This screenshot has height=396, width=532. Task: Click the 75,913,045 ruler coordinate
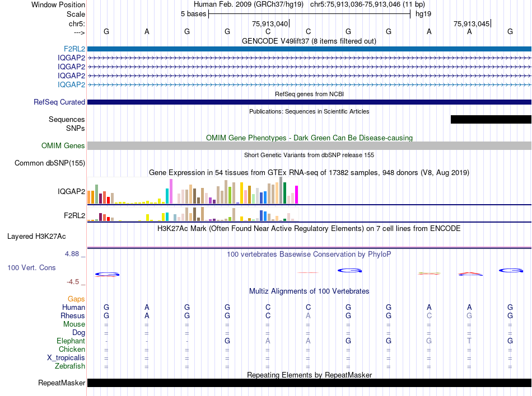[472, 23]
